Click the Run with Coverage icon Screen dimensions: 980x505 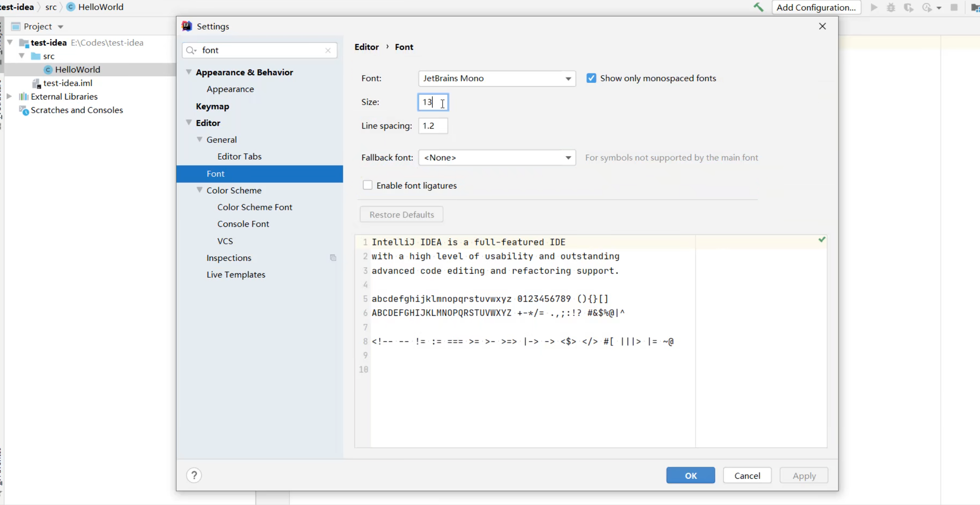pyautogui.click(x=908, y=7)
